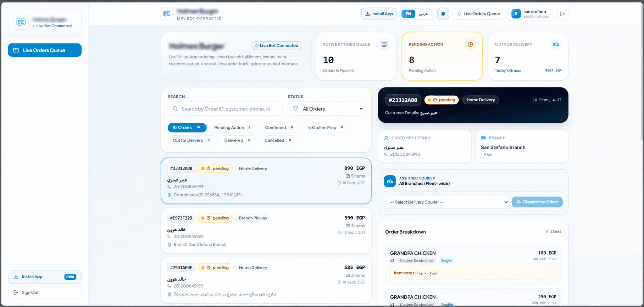
Task: Open order card #E973F229
Action: [x=266, y=231]
